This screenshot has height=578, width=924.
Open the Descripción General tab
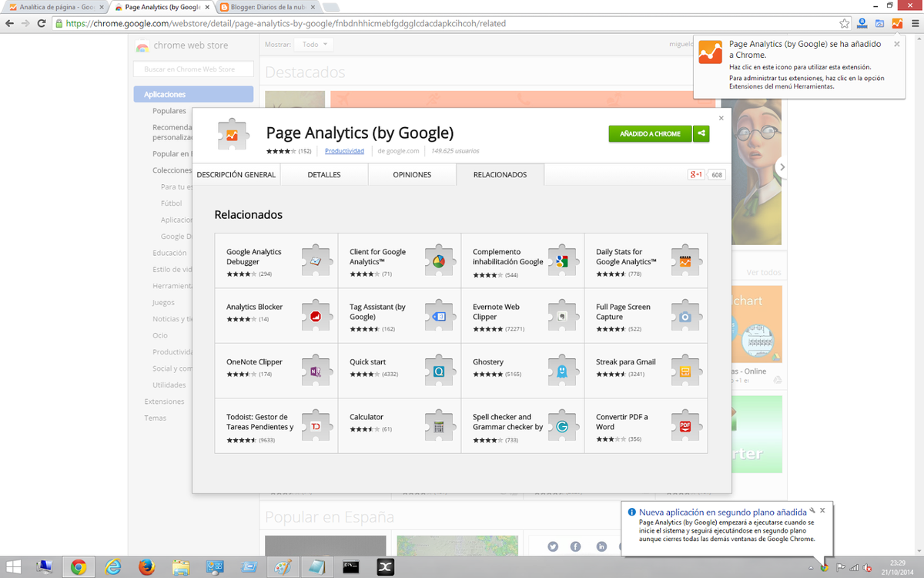(236, 175)
